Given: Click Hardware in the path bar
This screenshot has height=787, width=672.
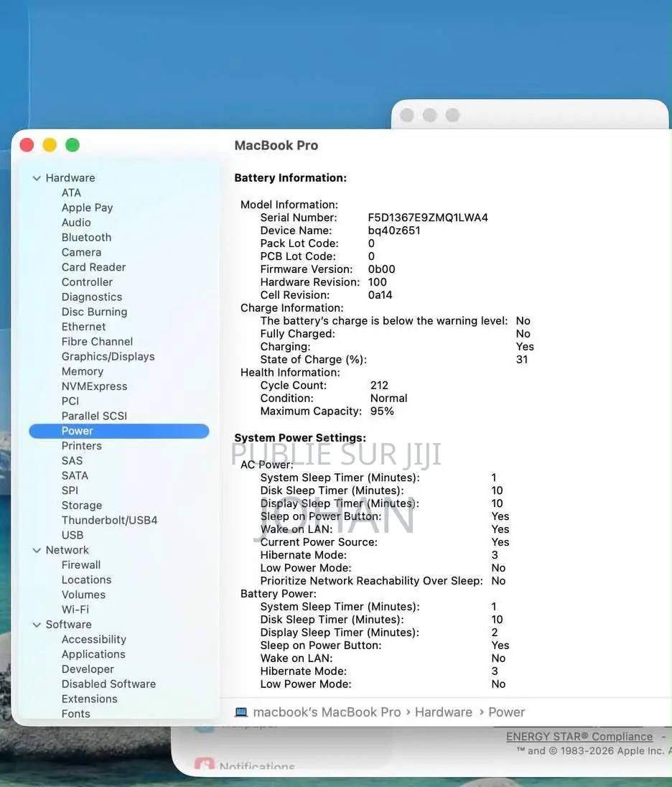Looking at the screenshot, I should 444,712.
